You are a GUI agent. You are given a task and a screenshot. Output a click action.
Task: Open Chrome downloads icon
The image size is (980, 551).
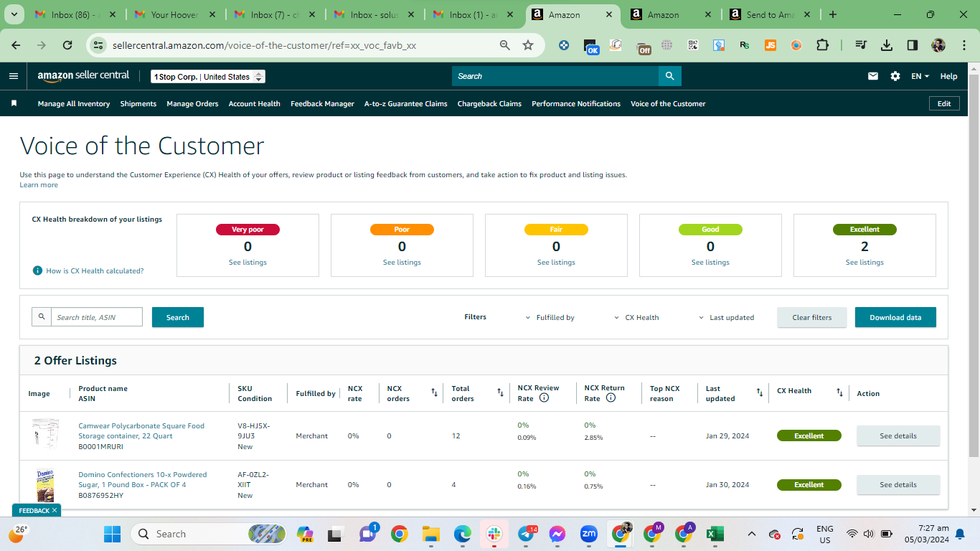pyautogui.click(x=887, y=45)
